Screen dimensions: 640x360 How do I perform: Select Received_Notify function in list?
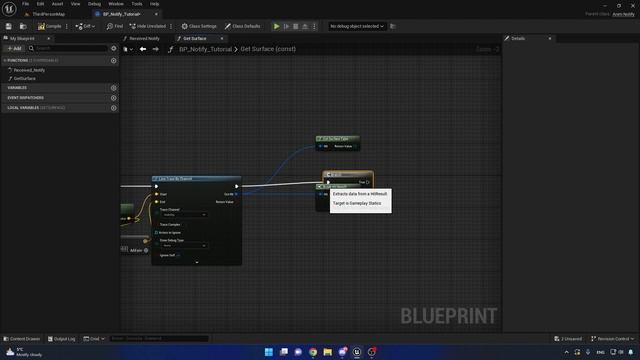pos(29,70)
